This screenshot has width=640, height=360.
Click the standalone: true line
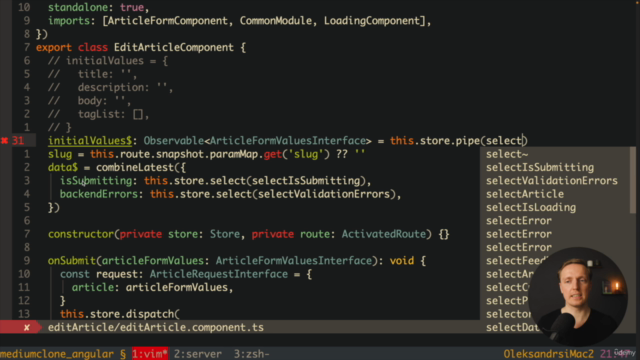[98, 7]
